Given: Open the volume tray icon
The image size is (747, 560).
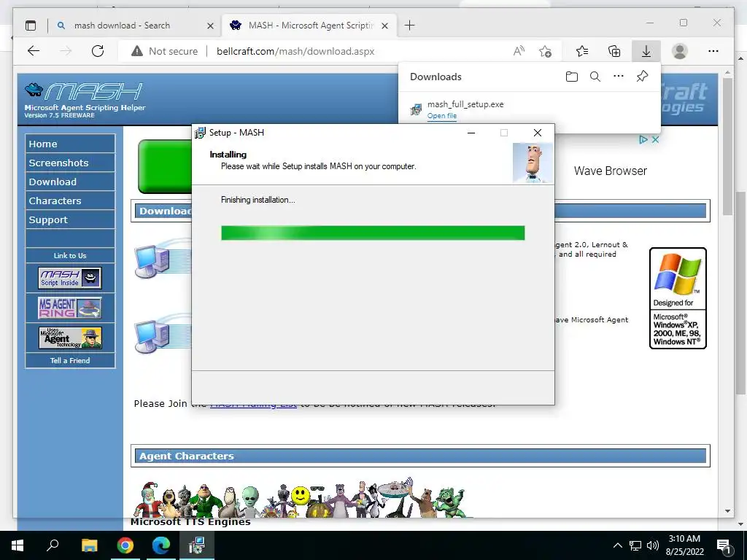Looking at the screenshot, I should (653, 545).
